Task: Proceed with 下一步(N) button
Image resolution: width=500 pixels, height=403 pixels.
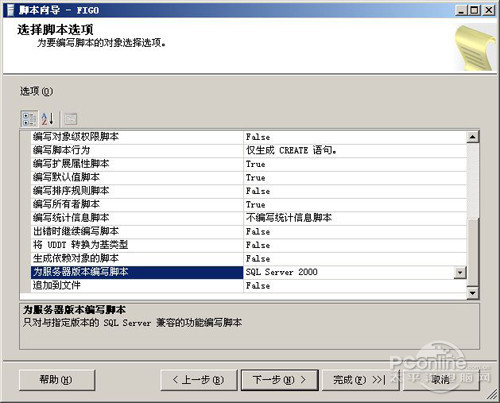Action: (280, 380)
